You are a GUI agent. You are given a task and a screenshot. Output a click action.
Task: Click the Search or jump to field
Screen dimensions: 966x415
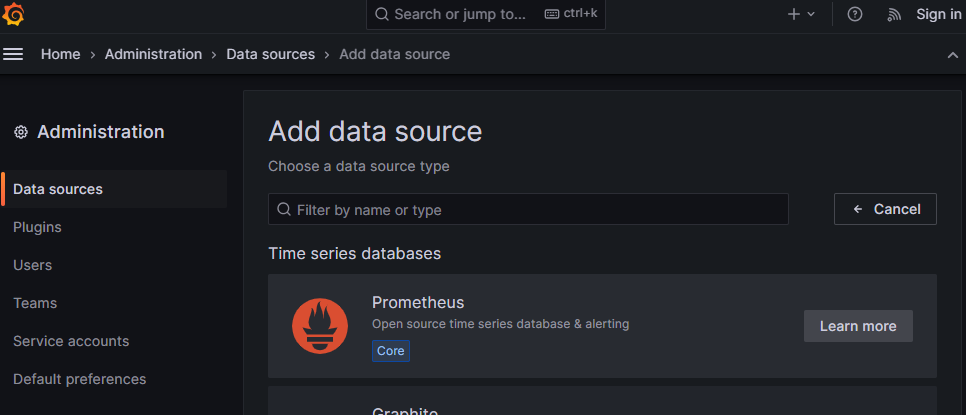485,14
